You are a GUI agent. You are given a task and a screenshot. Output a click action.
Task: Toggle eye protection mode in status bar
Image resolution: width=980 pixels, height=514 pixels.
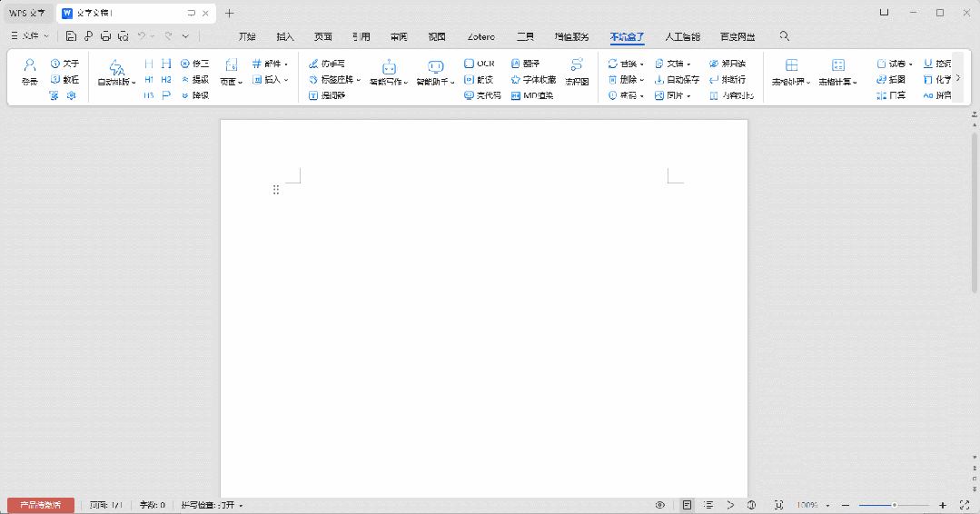[x=660, y=505]
